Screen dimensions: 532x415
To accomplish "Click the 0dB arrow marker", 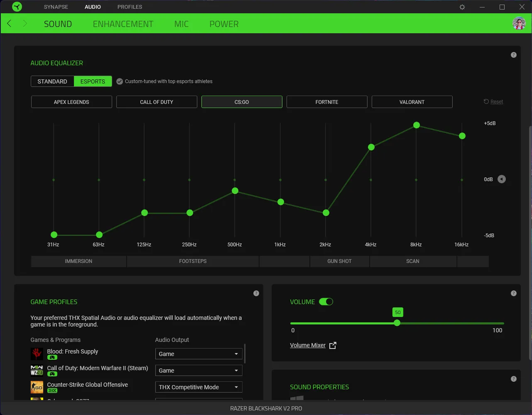I will (x=502, y=179).
